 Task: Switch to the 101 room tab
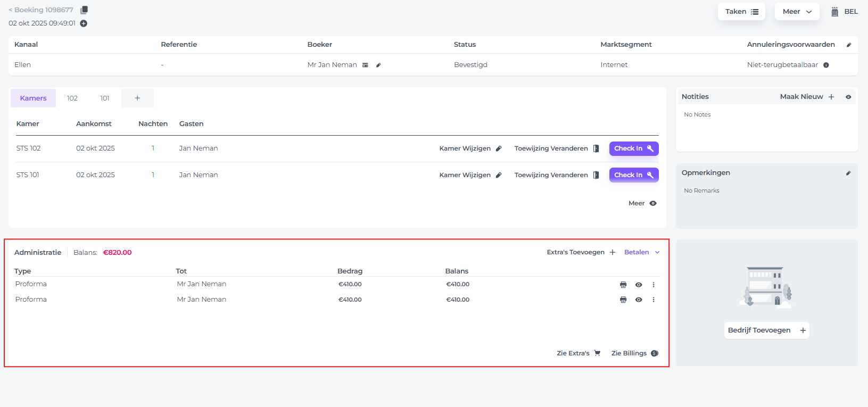coord(105,98)
